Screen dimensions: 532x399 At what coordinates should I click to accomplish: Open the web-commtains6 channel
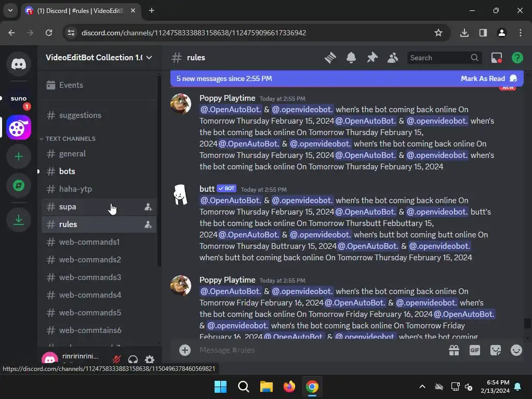click(99, 330)
